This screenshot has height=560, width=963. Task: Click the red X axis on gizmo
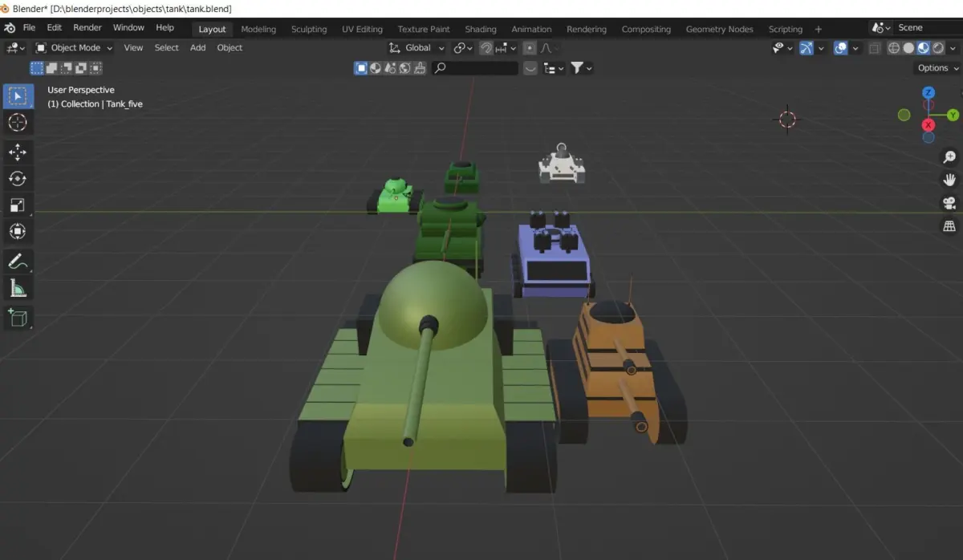click(928, 125)
